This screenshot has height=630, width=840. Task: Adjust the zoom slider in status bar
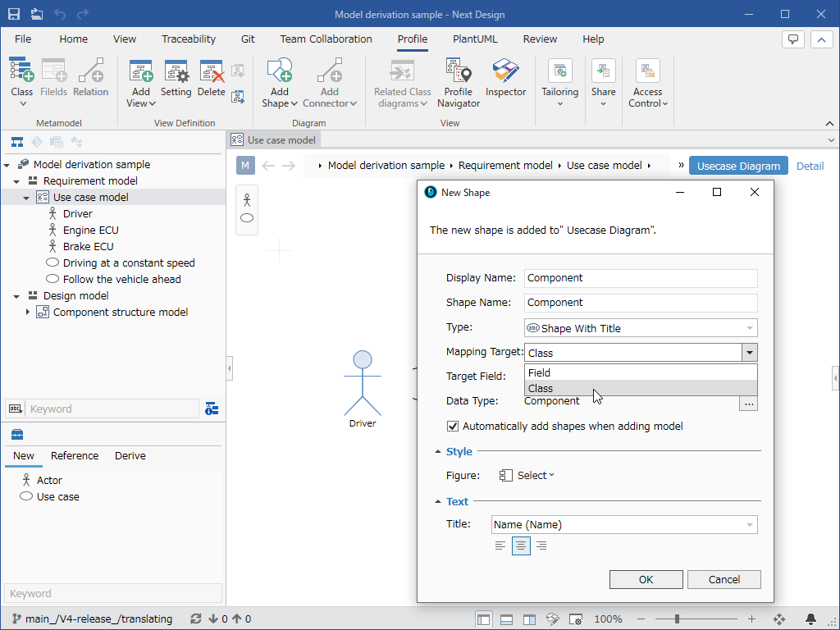[677, 619]
